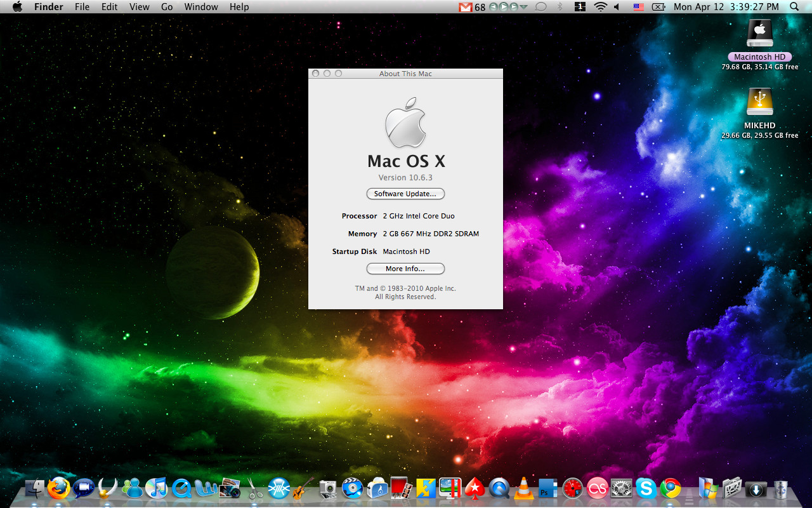Click the Software Update... button

pos(405,194)
